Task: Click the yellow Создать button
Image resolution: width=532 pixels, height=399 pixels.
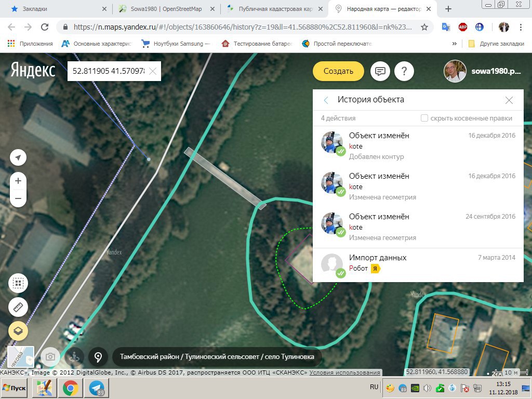Action: [x=338, y=71]
